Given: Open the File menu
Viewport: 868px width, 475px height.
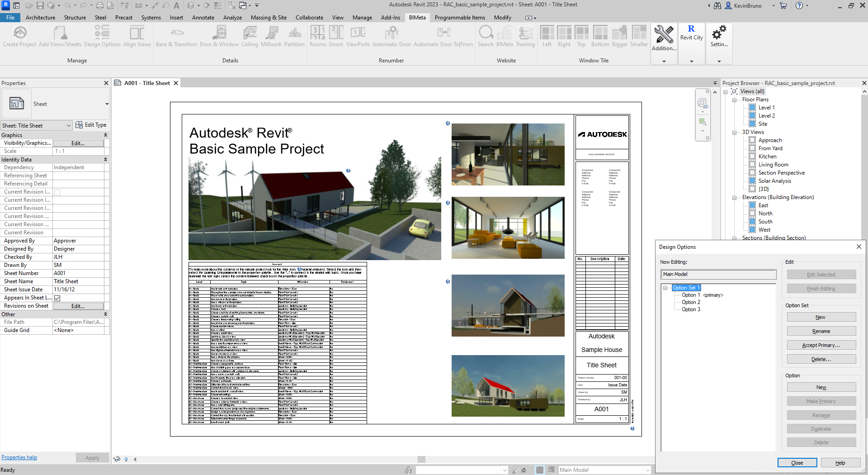Looking at the screenshot, I should tap(10, 18).
